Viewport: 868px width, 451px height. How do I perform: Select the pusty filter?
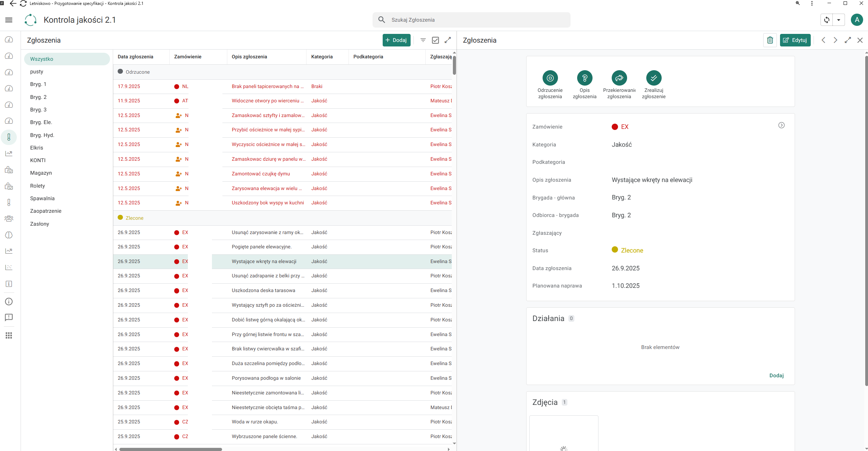click(x=67, y=72)
